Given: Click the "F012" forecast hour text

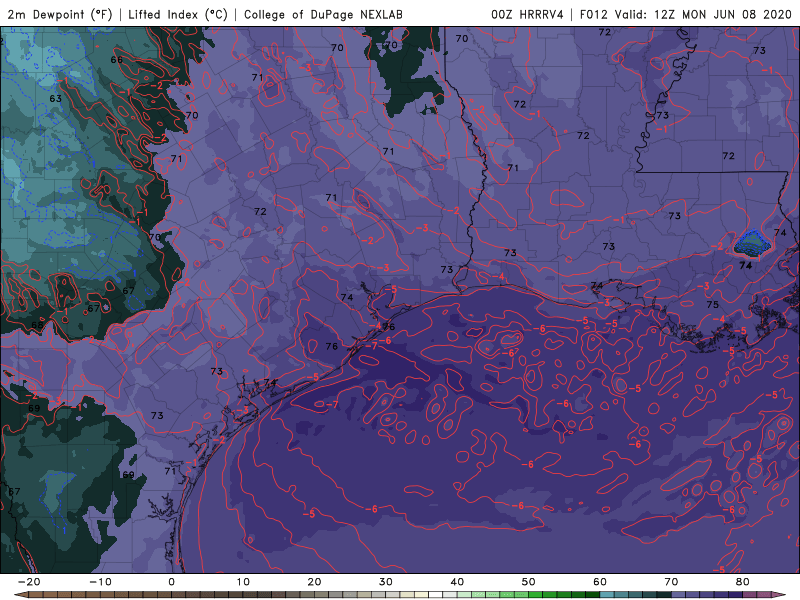Looking at the screenshot, I should [x=594, y=14].
